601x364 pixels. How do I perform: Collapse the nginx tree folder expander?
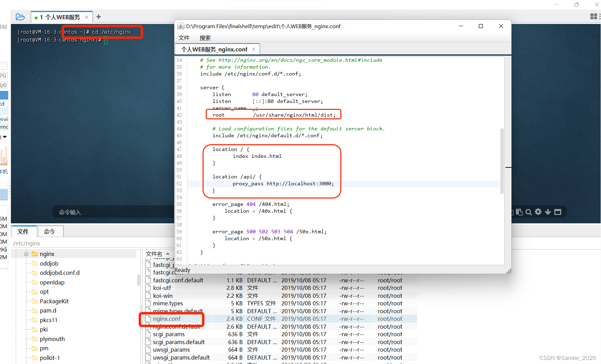click(26, 254)
